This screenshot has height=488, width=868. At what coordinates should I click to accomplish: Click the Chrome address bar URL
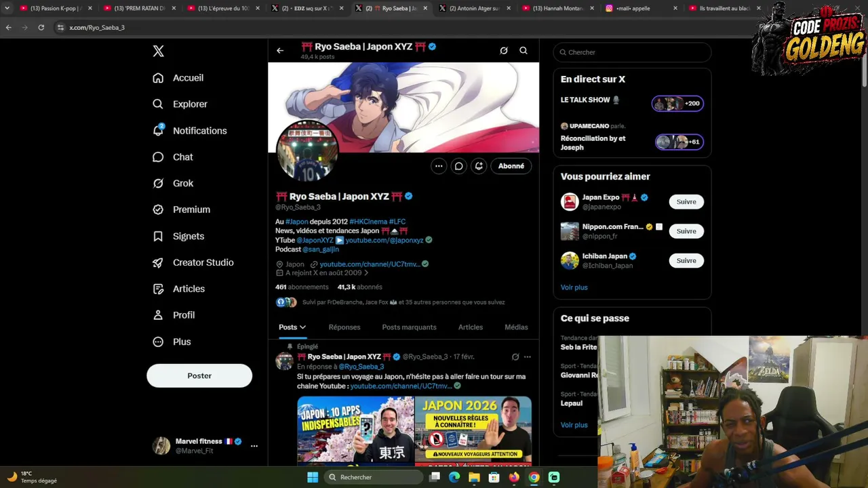click(x=97, y=28)
